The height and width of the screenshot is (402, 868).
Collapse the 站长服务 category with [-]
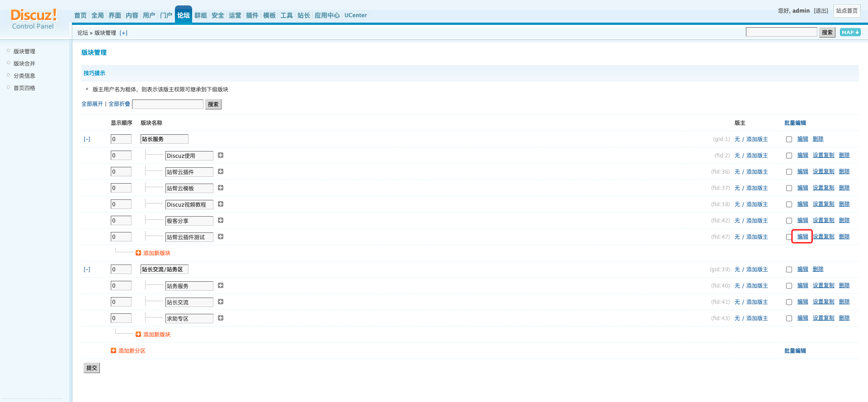pos(87,139)
